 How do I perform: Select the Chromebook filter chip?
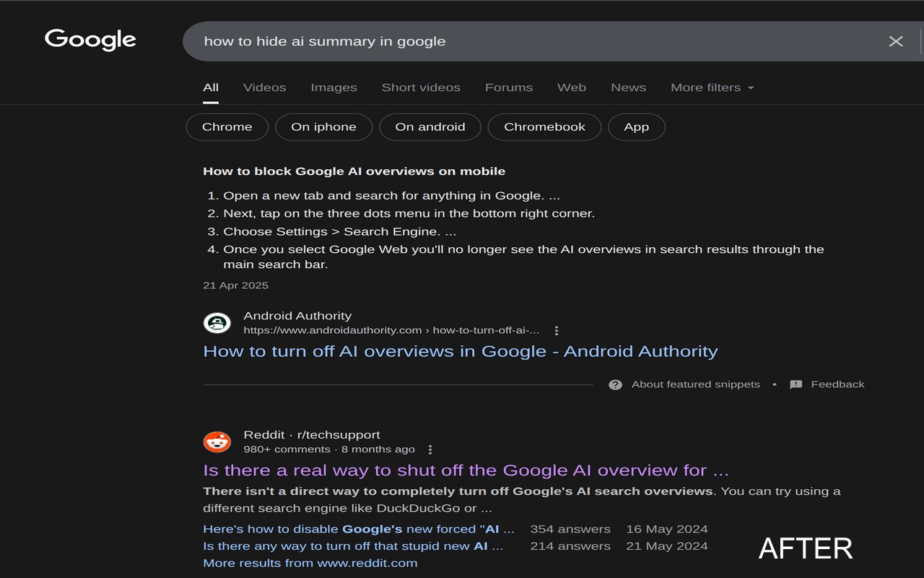pyautogui.click(x=545, y=127)
